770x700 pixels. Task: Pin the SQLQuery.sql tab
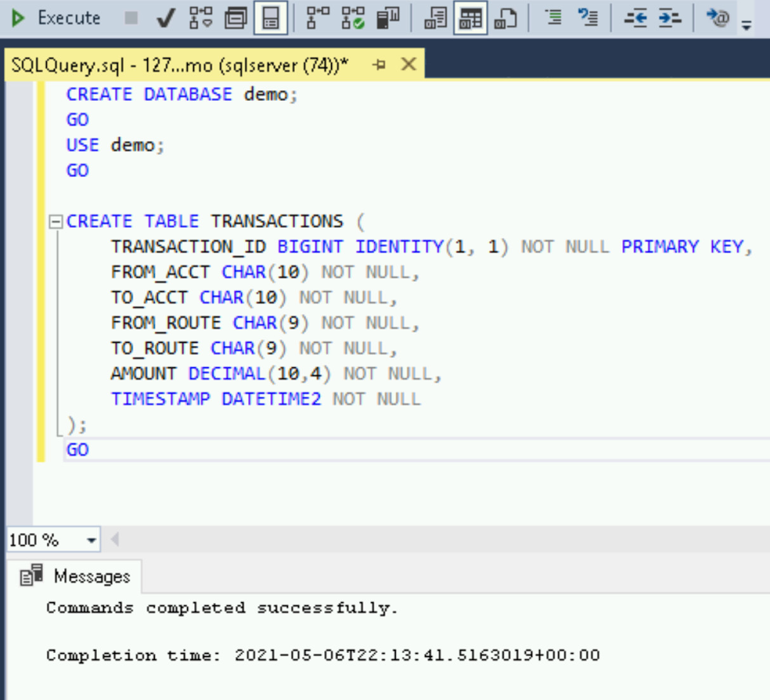(x=379, y=65)
